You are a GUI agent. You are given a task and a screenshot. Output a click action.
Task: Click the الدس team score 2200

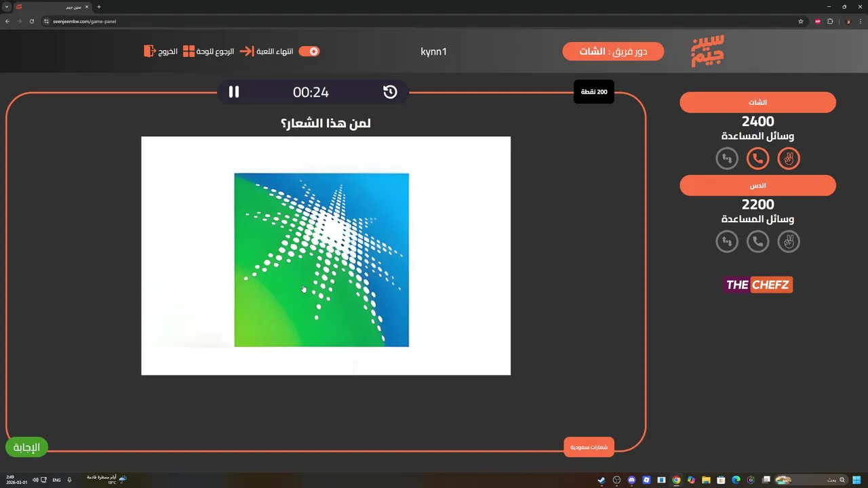tap(757, 205)
